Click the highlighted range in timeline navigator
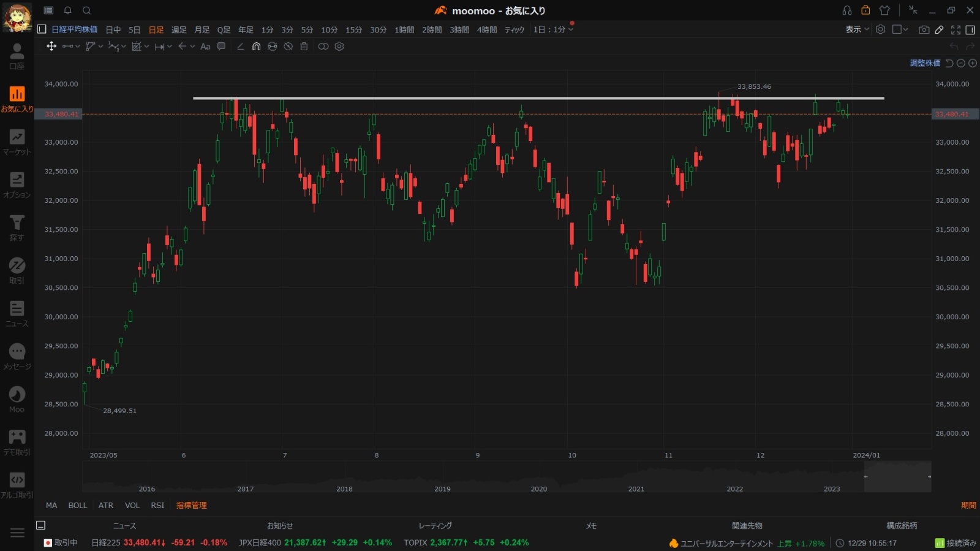The height and width of the screenshot is (551, 980). 897,476
